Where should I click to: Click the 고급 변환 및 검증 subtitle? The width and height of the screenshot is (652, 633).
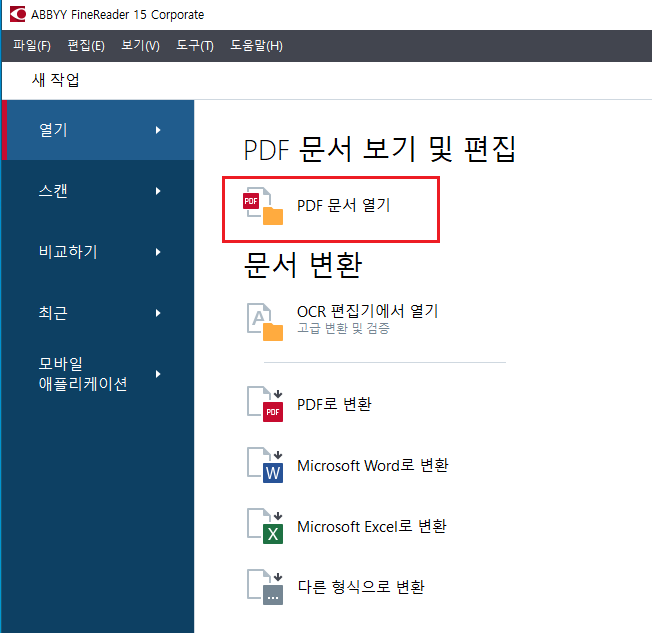(343, 328)
